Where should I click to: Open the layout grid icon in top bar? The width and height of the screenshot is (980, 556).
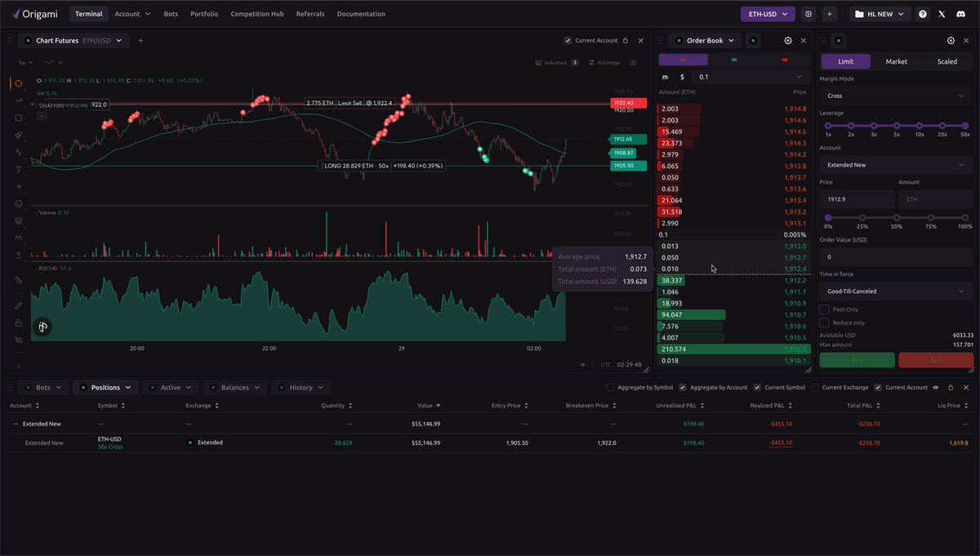pyautogui.click(x=808, y=14)
